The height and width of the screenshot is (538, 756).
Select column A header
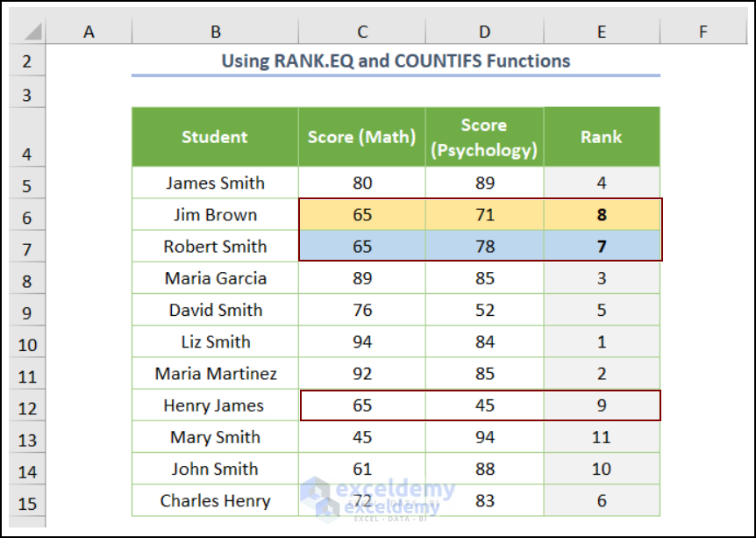tap(89, 32)
